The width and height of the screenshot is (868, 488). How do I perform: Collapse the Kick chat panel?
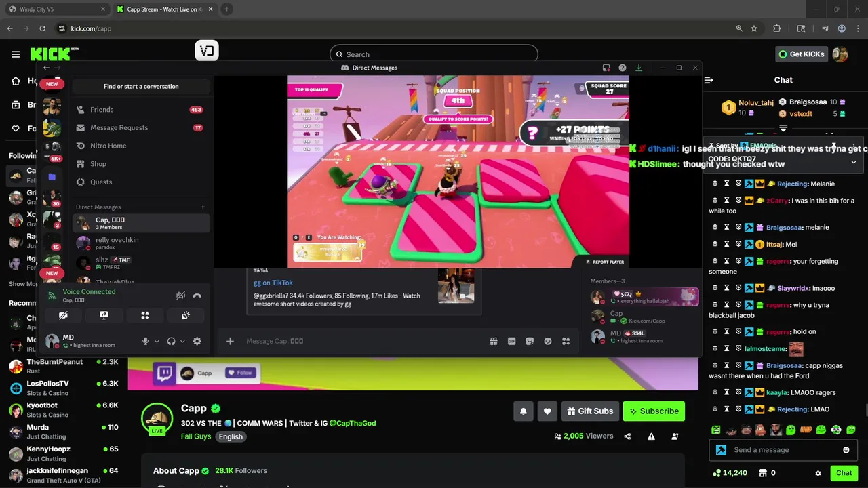pyautogui.click(x=709, y=80)
